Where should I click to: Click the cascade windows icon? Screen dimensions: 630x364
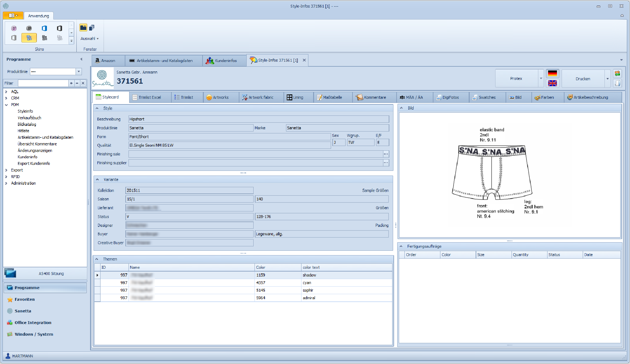pyautogui.click(x=92, y=28)
